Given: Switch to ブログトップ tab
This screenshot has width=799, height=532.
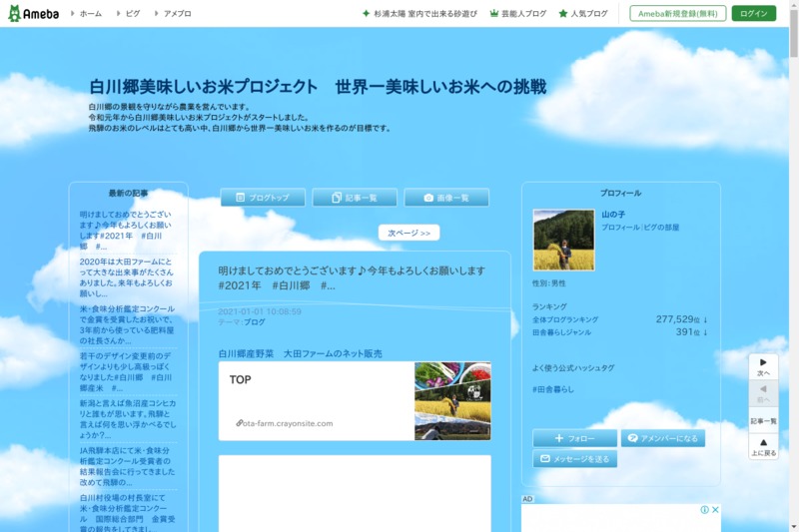Looking at the screenshot, I should click(x=263, y=198).
